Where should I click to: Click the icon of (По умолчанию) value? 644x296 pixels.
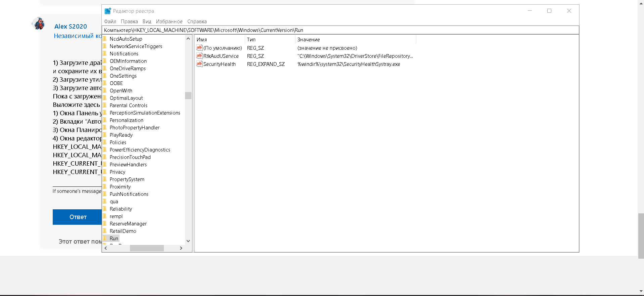click(199, 48)
